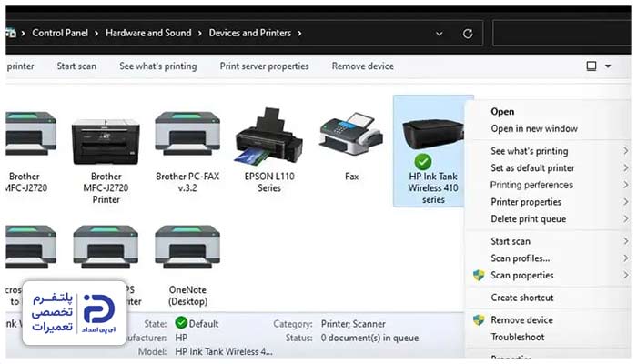Choose Printer properties in the context menu

(526, 202)
